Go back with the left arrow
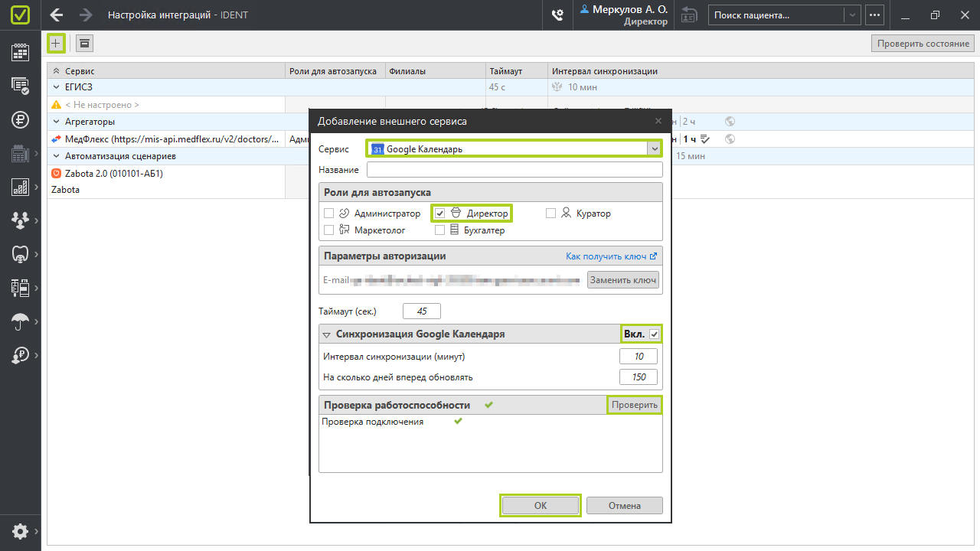 coord(57,15)
